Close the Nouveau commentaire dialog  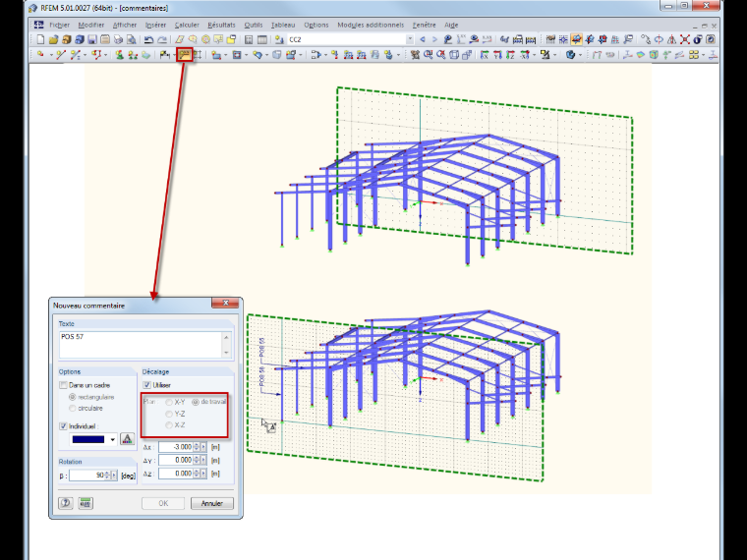tap(225, 303)
